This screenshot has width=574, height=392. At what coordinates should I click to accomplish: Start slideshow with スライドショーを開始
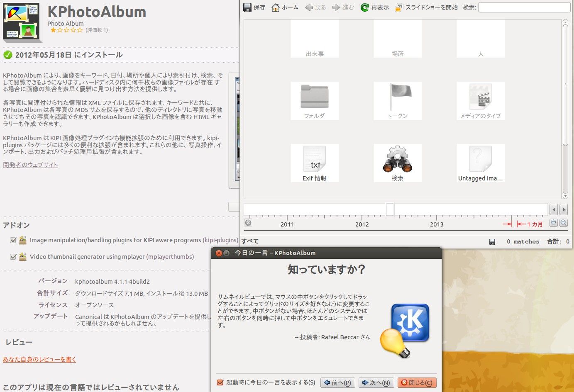pos(426,7)
